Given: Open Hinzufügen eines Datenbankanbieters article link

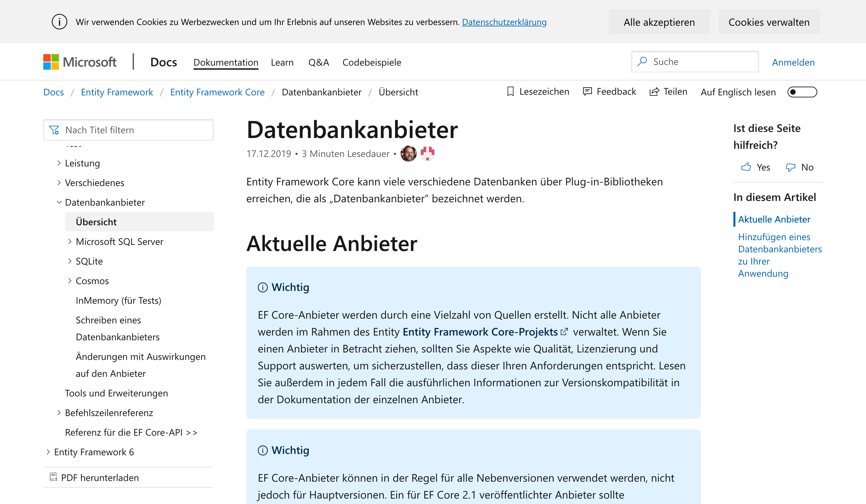Looking at the screenshot, I should (780, 255).
